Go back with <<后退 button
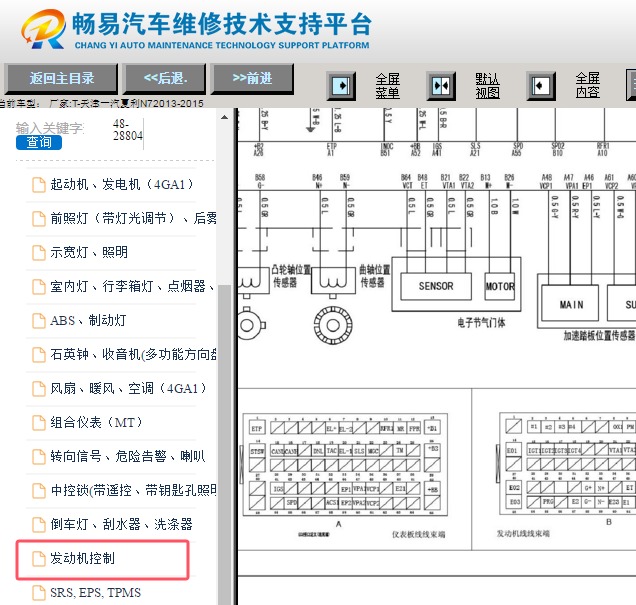 click(x=165, y=79)
